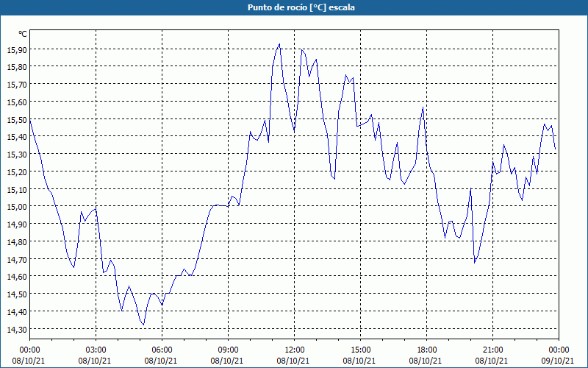Image resolution: width=588 pixels, height=368 pixels.
Task: Click the 06:00 time label
Action: [162, 350]
